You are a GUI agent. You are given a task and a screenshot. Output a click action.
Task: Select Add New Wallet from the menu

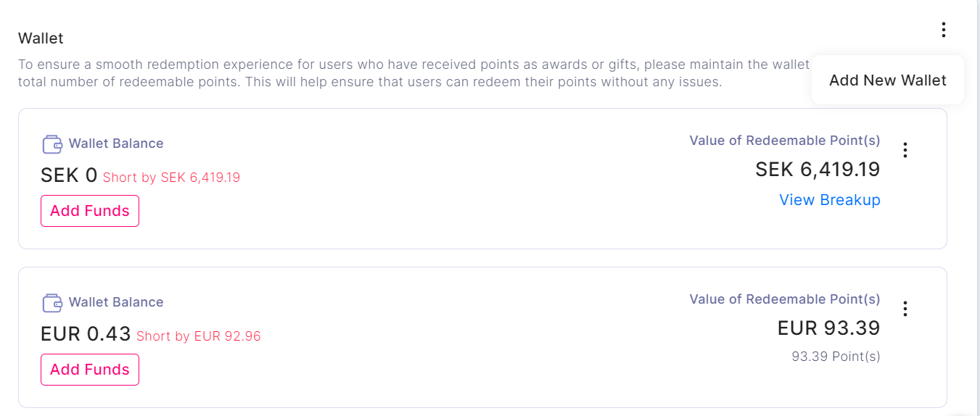click(887, 80)
